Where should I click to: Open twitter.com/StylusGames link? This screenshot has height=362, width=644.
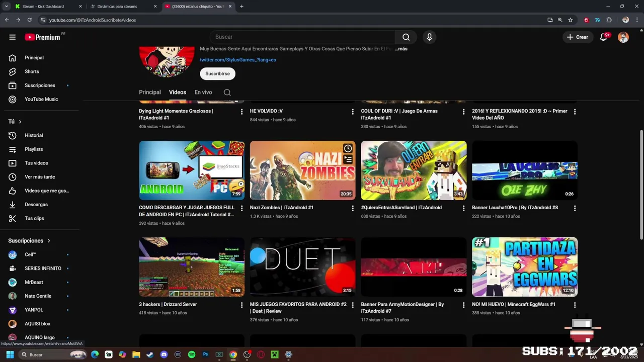point(237,60)
